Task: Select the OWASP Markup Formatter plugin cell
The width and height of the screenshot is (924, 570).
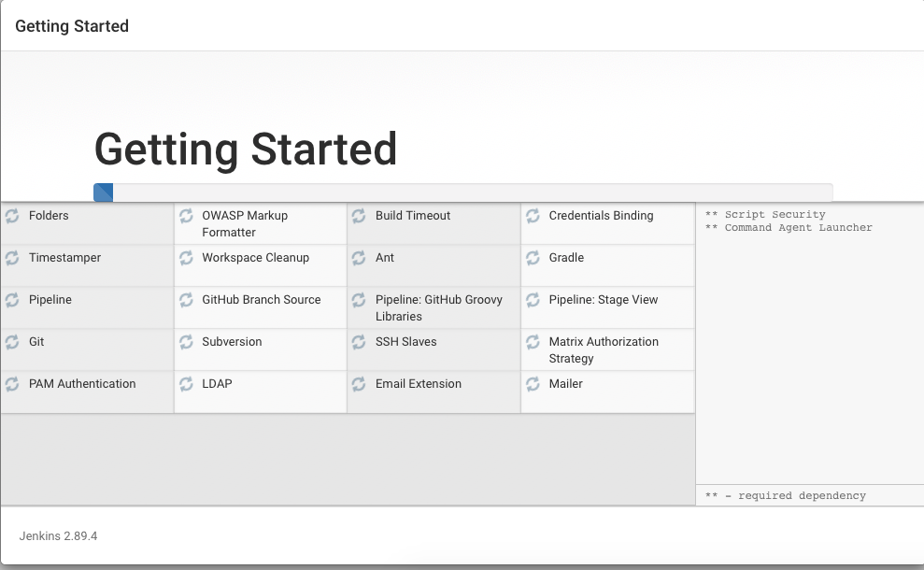Action: (x=260, y=224)
